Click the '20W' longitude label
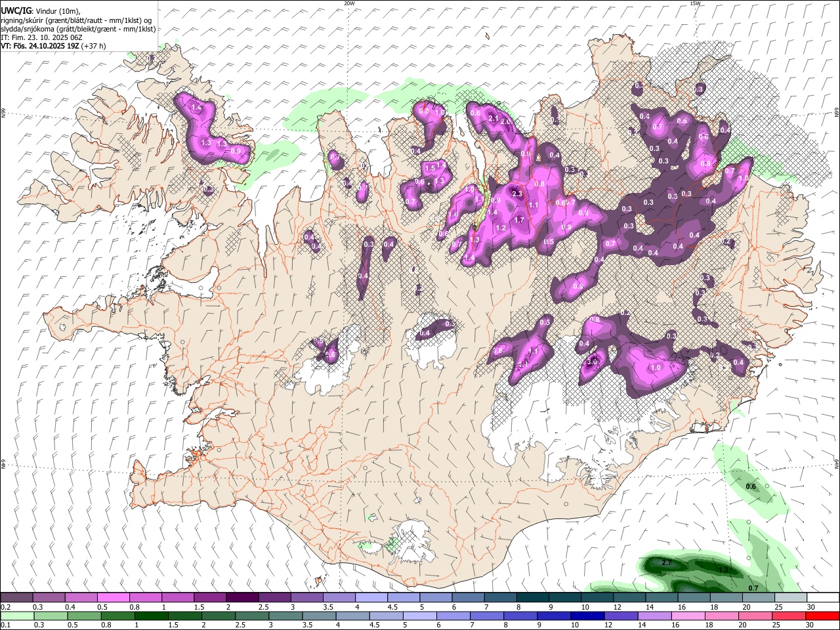Screen dimensions: 840x630 (350, 3)
